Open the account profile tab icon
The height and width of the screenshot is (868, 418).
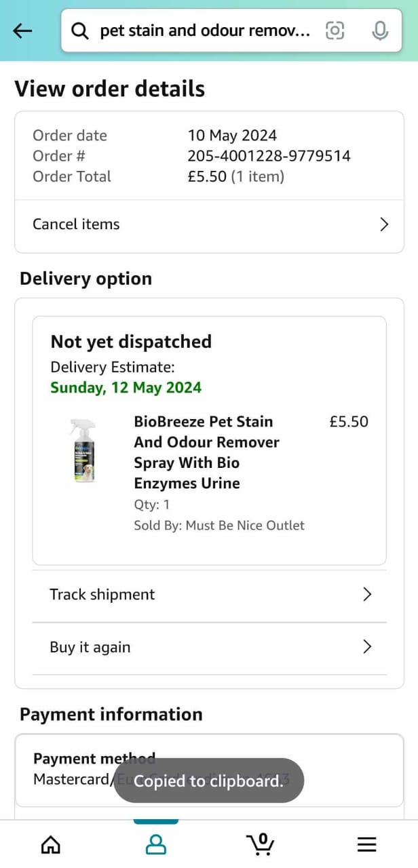[x=156, y=844]
